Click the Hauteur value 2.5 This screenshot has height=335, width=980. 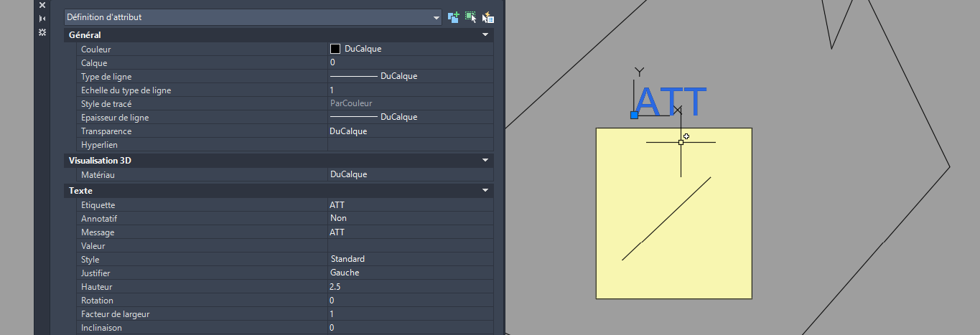(409, 286)
